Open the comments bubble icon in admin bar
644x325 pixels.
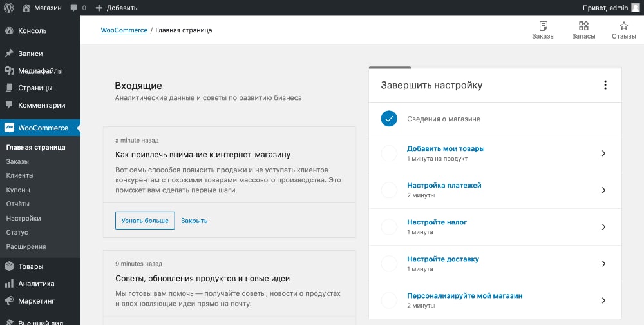[x=74, y=8]
